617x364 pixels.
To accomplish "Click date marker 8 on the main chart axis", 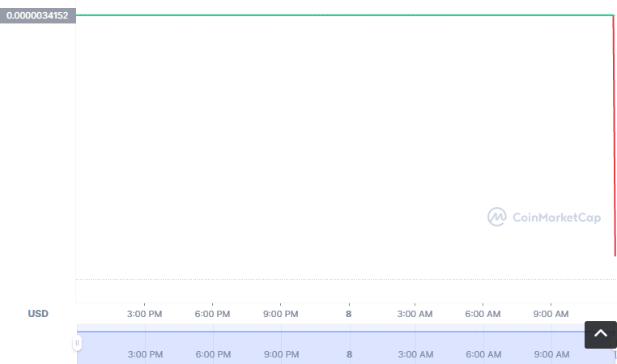I will pos(349,314).
